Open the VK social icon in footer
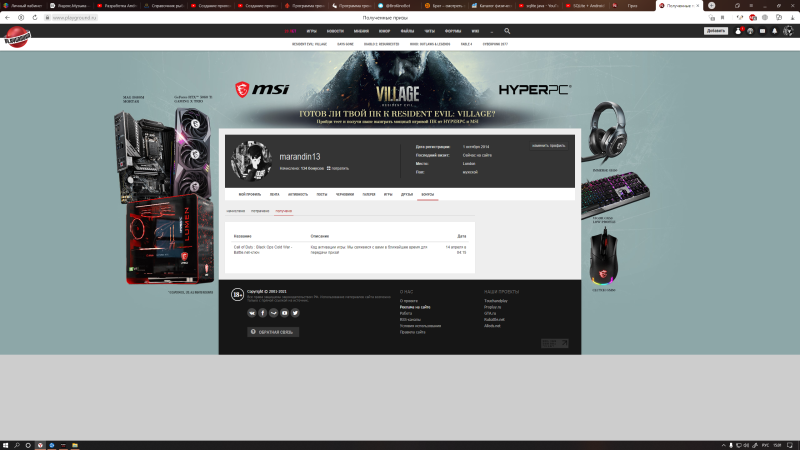 252,313
